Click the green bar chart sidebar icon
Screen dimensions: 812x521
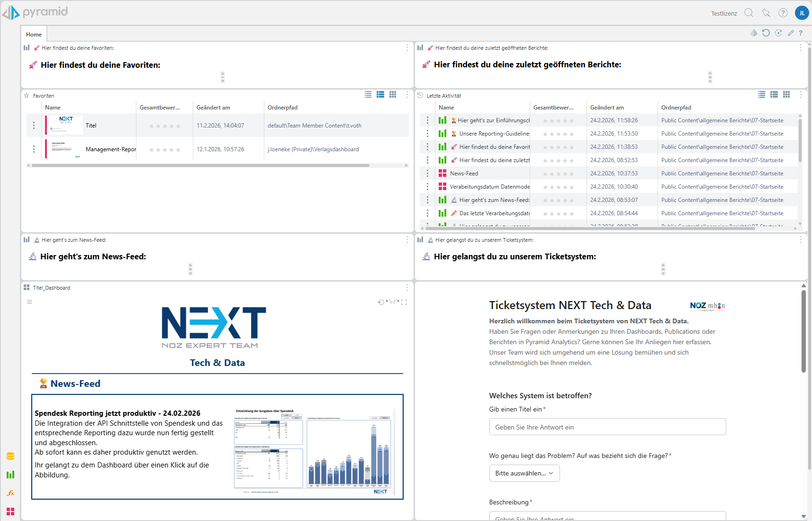pos(10,475)
